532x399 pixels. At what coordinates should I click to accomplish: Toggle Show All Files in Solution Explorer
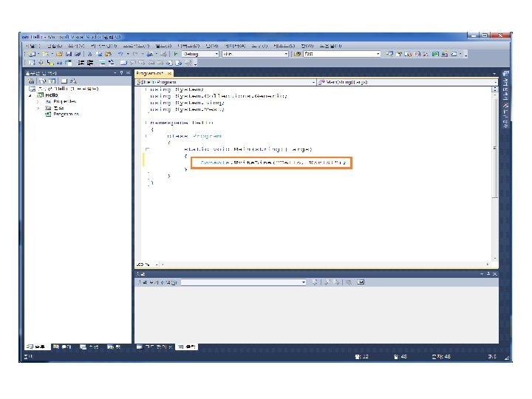pos(42,81)
